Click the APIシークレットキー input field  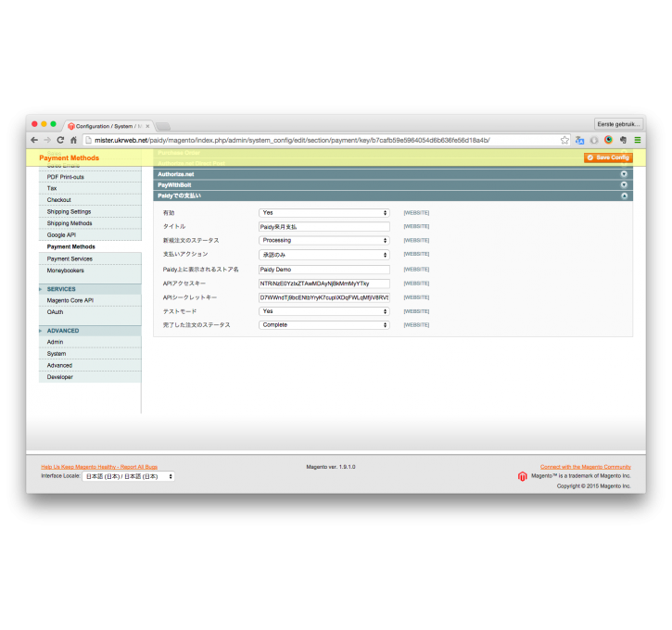[x=324, y=297]
